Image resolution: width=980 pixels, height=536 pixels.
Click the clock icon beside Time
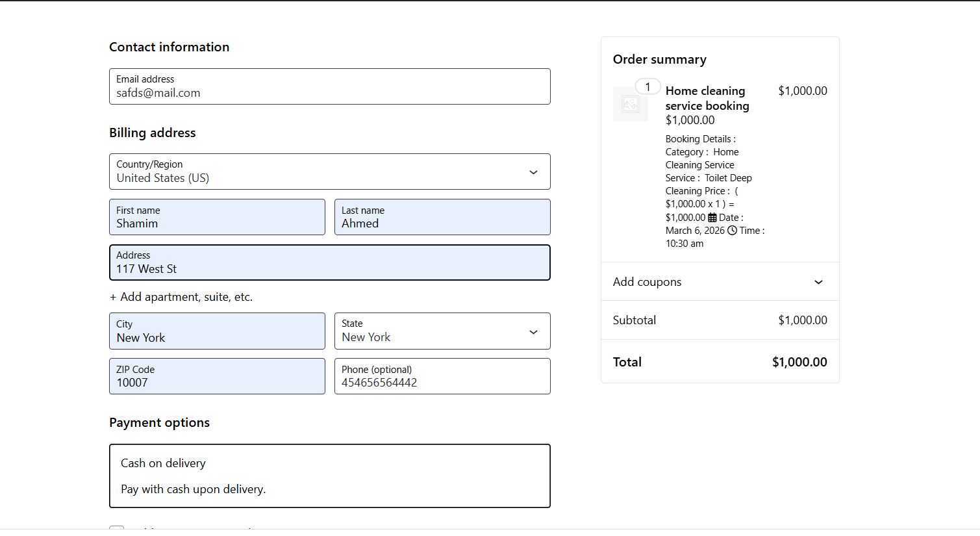pyautogui.click(x=732, y=231)
